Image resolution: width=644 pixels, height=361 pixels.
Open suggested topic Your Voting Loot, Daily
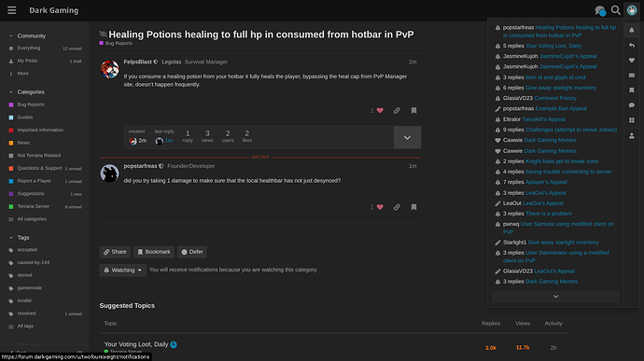coord(136,344)
